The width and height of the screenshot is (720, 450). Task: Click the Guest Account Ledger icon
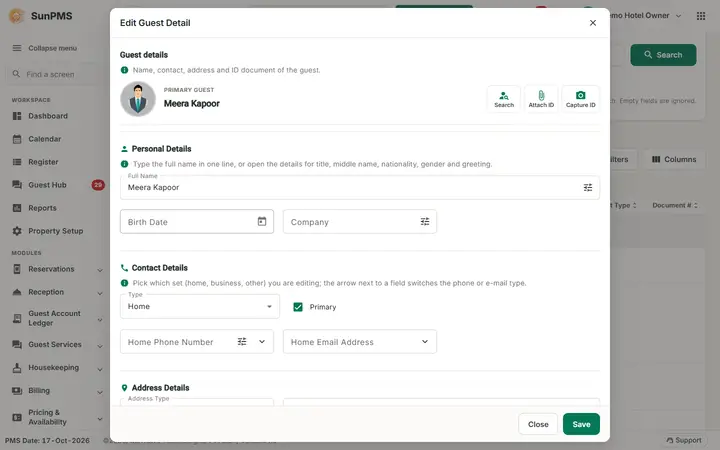point(17,318)
